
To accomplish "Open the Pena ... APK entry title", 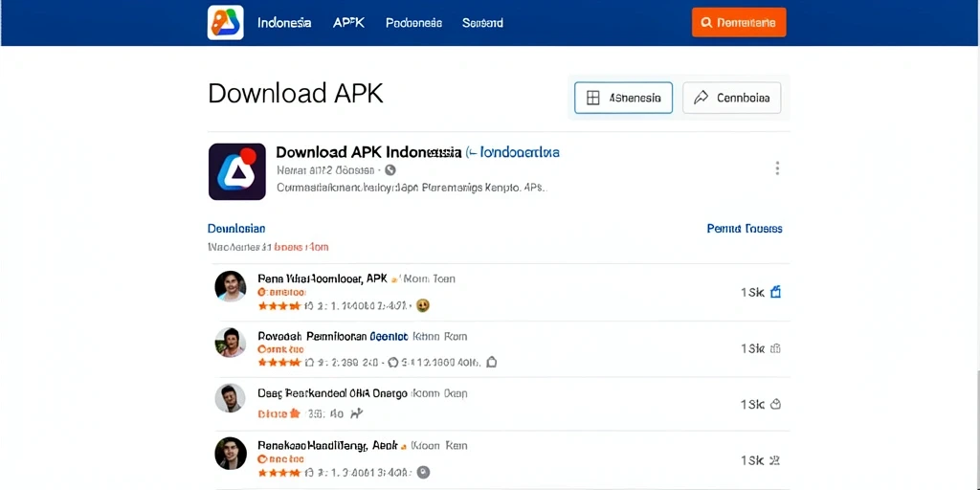I will tap(323, 278).
